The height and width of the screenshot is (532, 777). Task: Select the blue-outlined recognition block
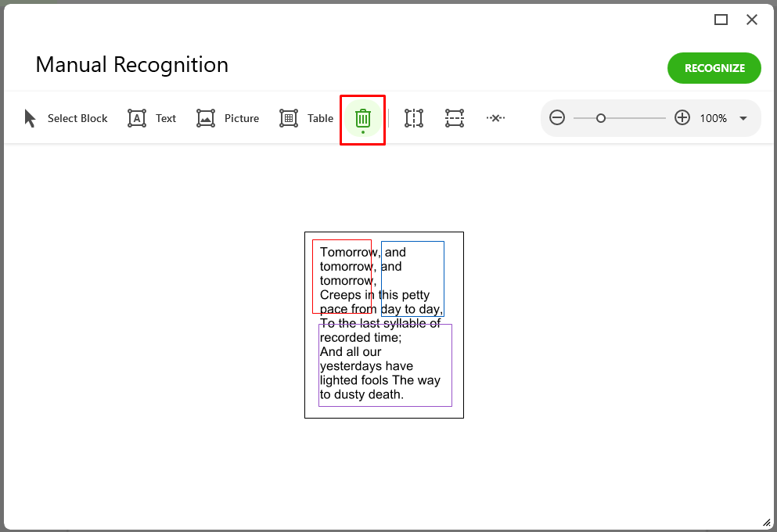pyautogui.click(x=413, y=279)
